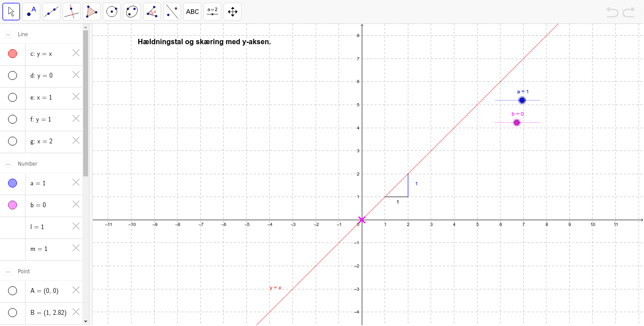644x326 pixels.
Task: Show line e: x = 1
Action: [x=13, y=97]
